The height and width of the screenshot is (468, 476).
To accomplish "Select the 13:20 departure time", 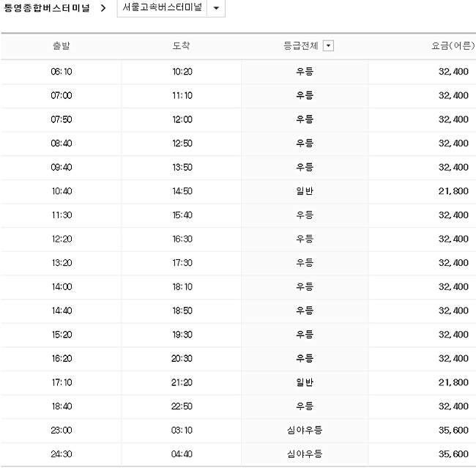I will tap(62, 263).
